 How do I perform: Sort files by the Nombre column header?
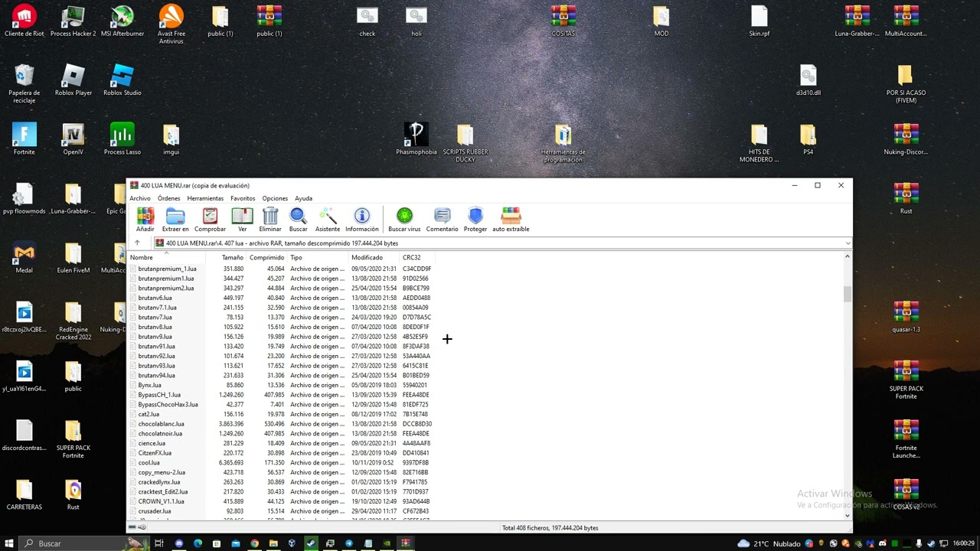(x=166, y=257)
